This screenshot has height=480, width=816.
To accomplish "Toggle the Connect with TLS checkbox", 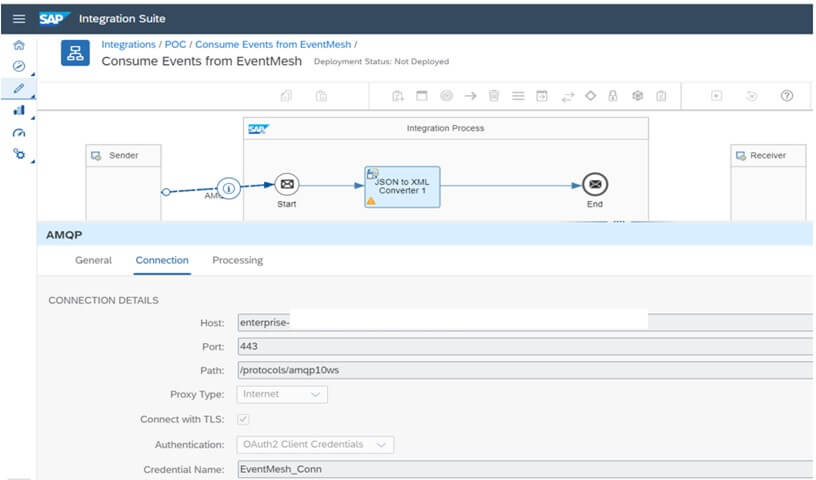I will pos(243,419).
